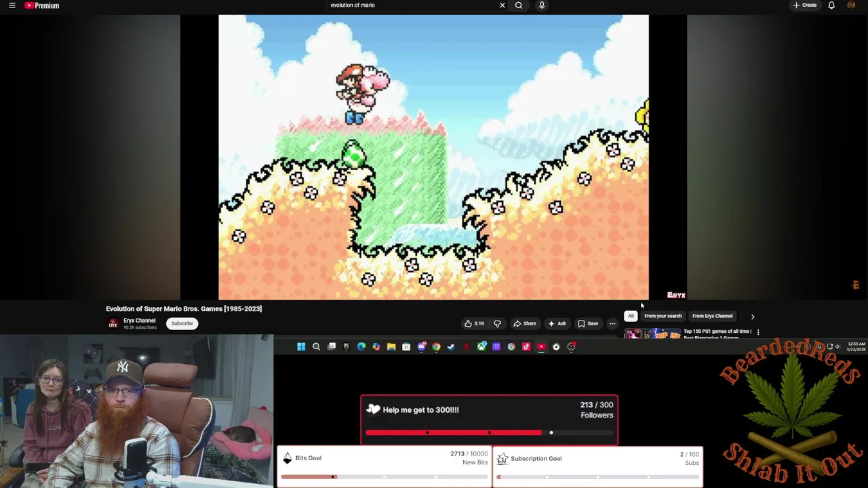
Task: Select 'From your search' chip
Action: [x=663, y=316]
